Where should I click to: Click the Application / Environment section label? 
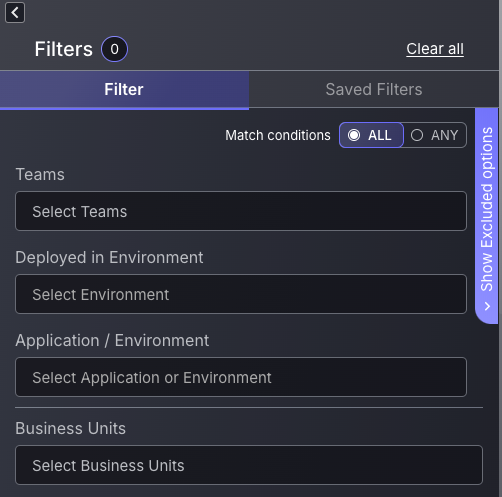pyautogui.click(x=112, y=341)
